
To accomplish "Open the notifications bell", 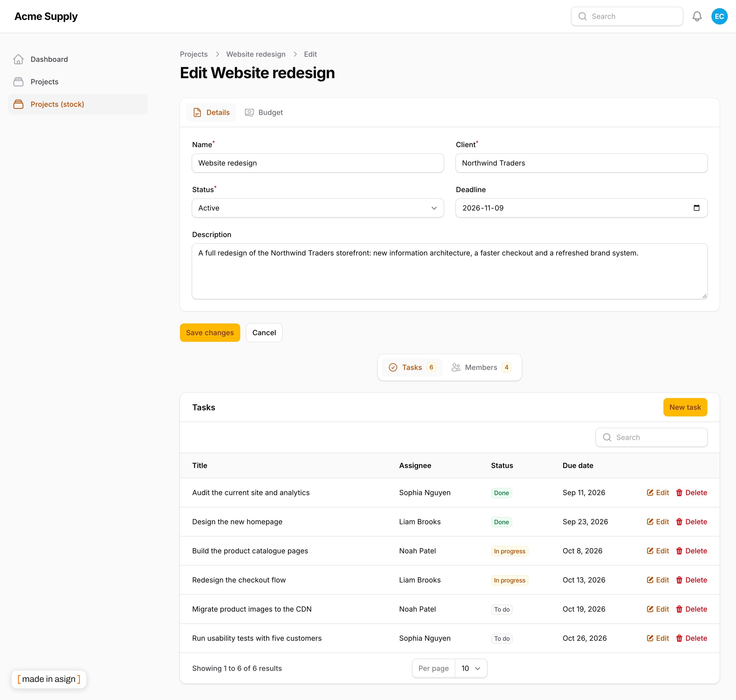I will pyautogui.click(x=697, y=16).
